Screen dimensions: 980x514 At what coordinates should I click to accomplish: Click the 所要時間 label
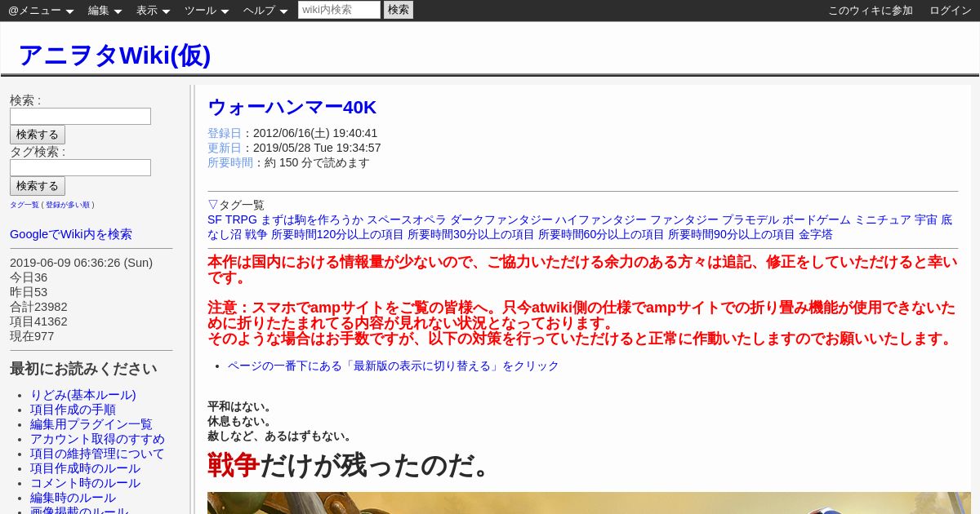click(230, 162)
